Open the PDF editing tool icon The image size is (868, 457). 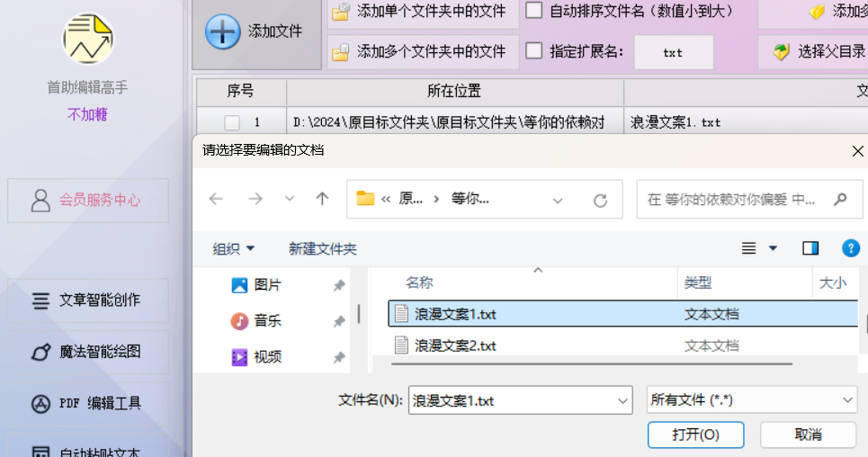(40, 404)
